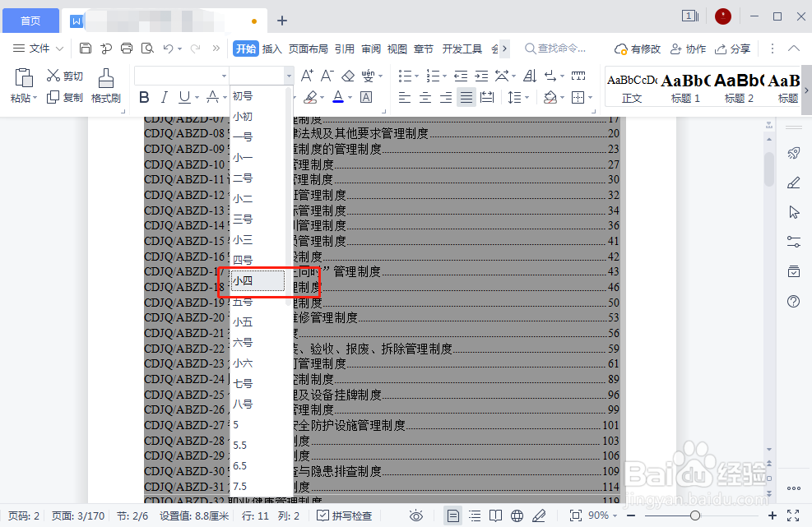Click the Paste clipboard icon

pos(23,77)
